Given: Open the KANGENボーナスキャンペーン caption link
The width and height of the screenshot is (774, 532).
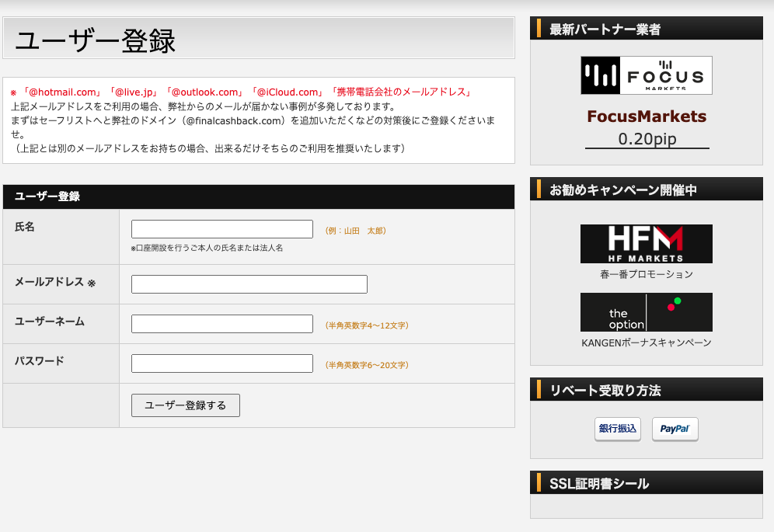Looking at the screenshot, I should [x=646, y=342].
